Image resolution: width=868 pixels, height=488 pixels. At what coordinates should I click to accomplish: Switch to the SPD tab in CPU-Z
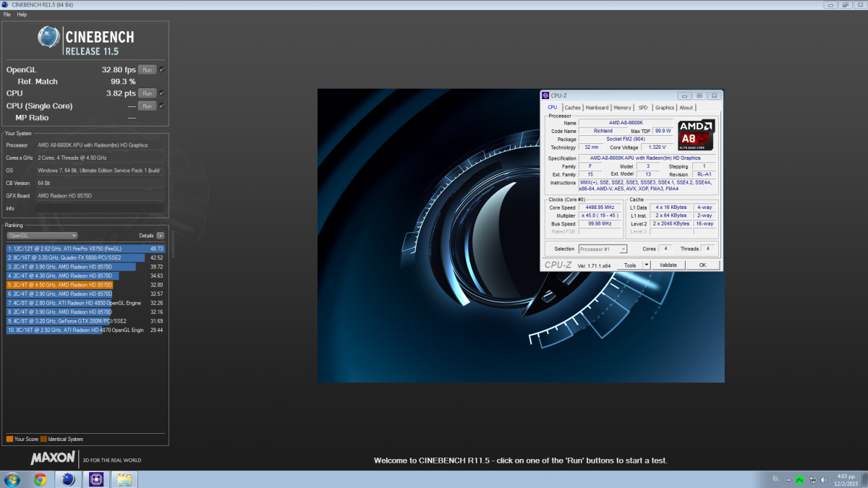[x=643, y=108]
